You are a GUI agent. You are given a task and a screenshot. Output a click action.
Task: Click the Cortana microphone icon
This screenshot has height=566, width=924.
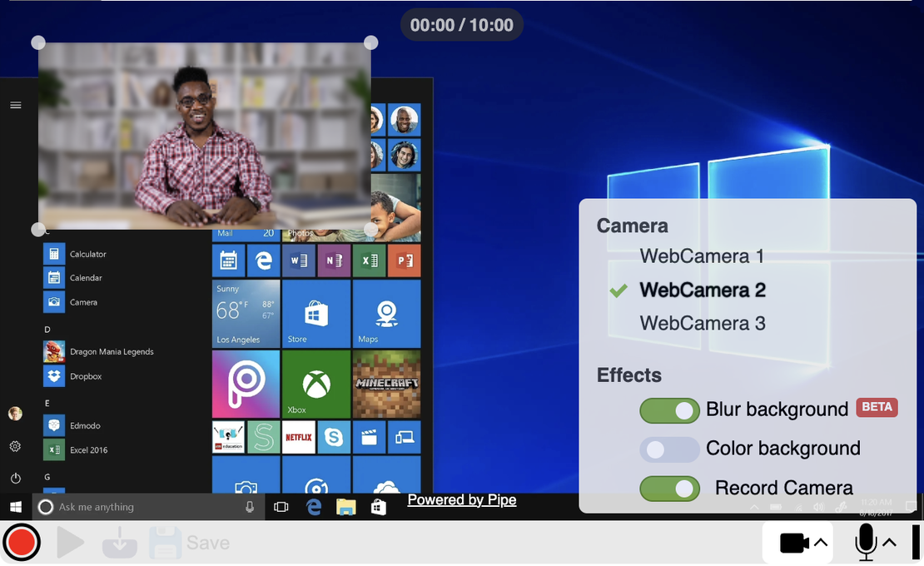tap(250, 507)
